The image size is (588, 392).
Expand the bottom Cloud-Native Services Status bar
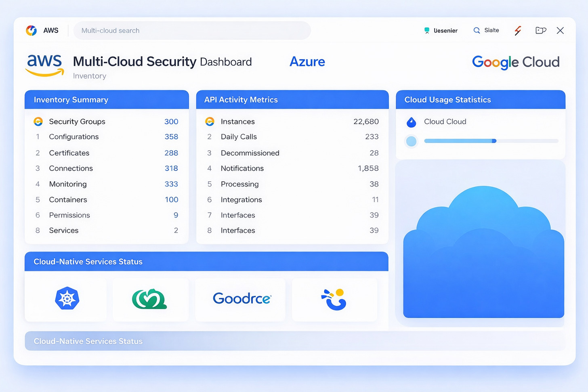[x=295, y=341]
